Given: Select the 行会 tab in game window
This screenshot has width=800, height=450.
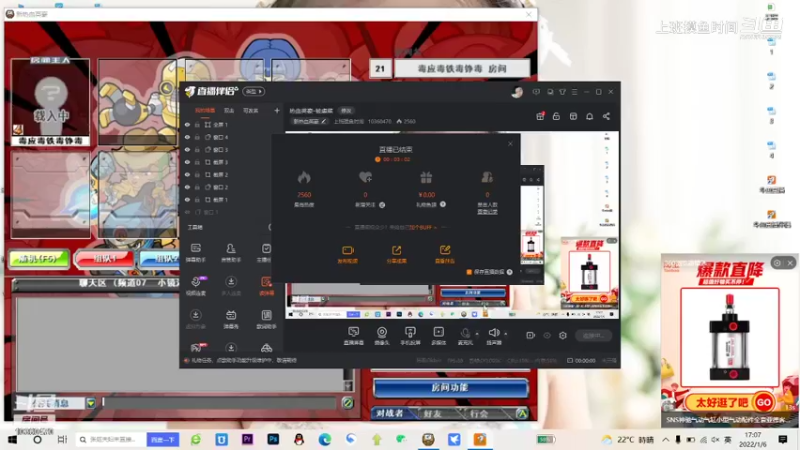Looking at the screenshot, I should [x=479, y=413].
